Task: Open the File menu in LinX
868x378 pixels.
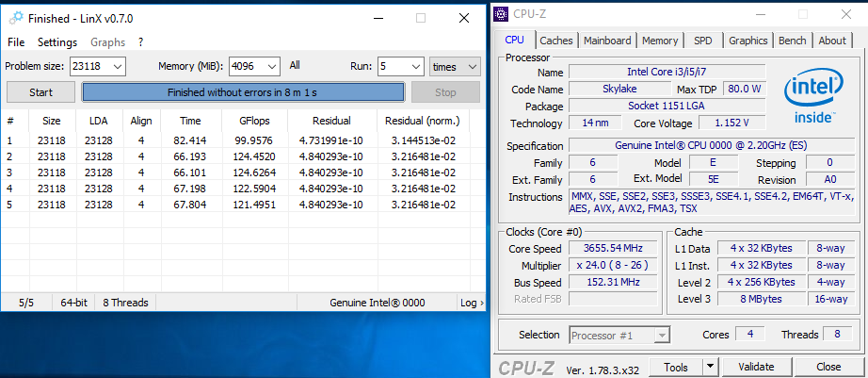Action: coord(16,42)
